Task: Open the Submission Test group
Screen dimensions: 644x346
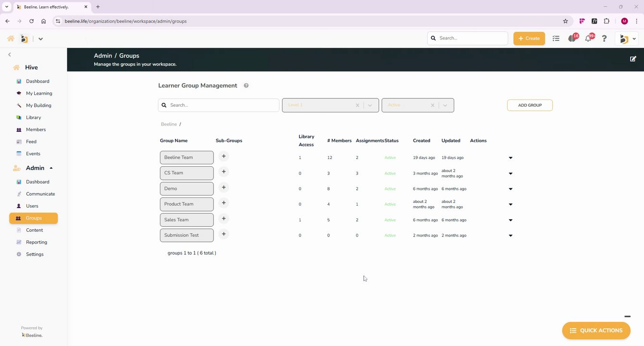Action: 186,235
